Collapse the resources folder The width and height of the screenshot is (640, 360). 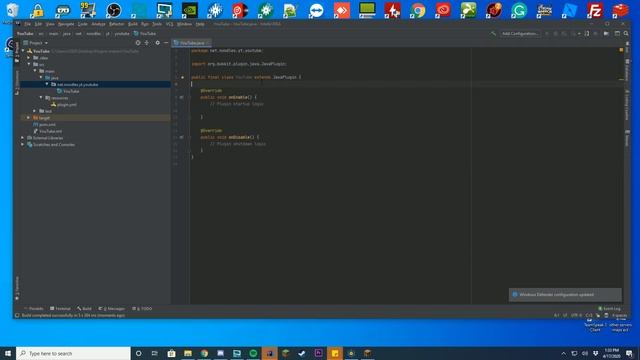[x=41, y=98]
